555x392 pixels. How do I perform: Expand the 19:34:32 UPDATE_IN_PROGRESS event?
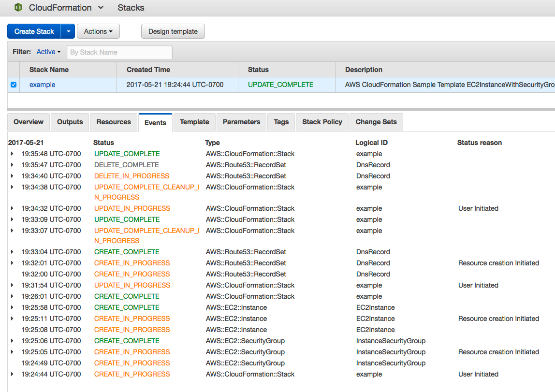(x=13, y=208)
